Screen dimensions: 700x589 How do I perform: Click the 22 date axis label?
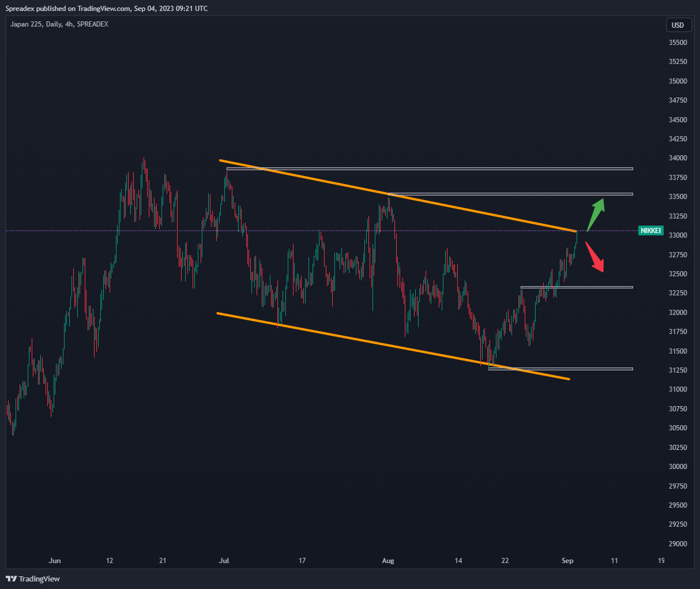(505, 561)
